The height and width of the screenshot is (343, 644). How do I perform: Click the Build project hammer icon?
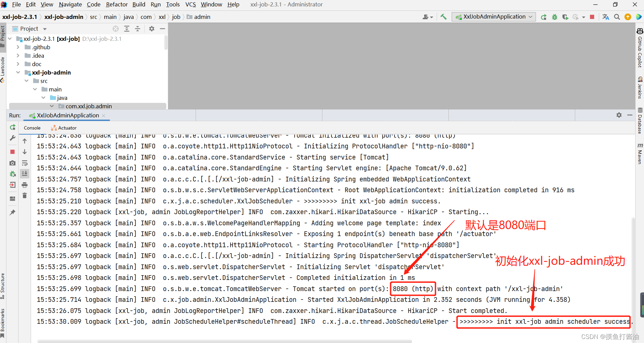tap(443, 17)
